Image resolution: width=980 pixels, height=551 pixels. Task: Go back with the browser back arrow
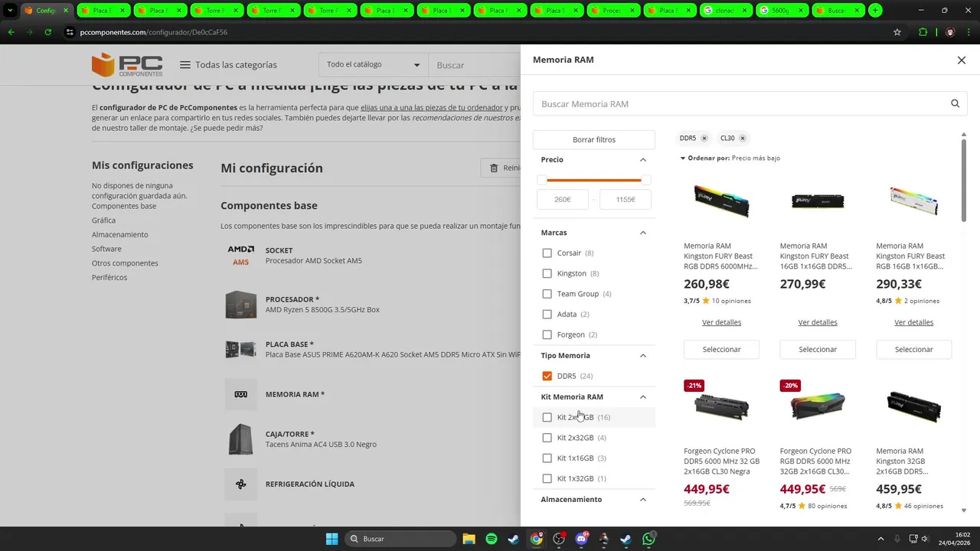[x=11, y=32]
